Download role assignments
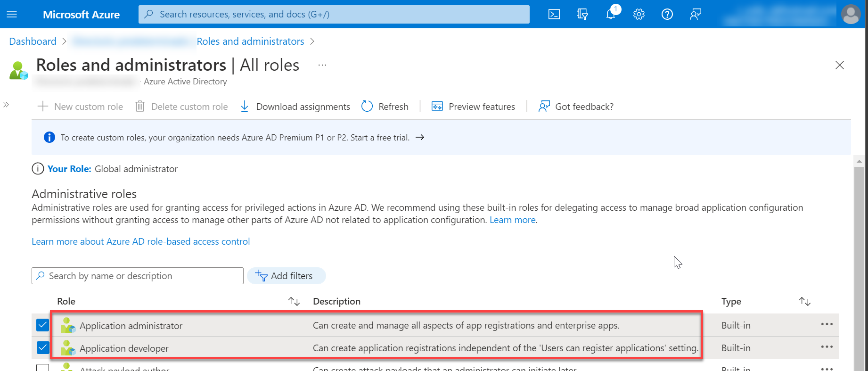The height and width of the screenshot is (371, 868). click(295, 107)
